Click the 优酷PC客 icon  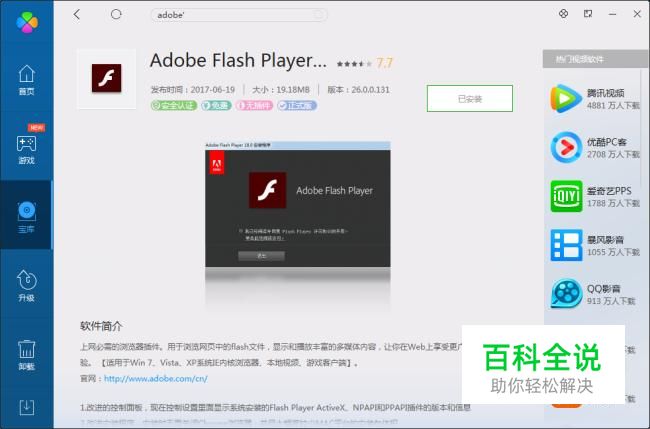pyautogui.click(x=566, y=148)
